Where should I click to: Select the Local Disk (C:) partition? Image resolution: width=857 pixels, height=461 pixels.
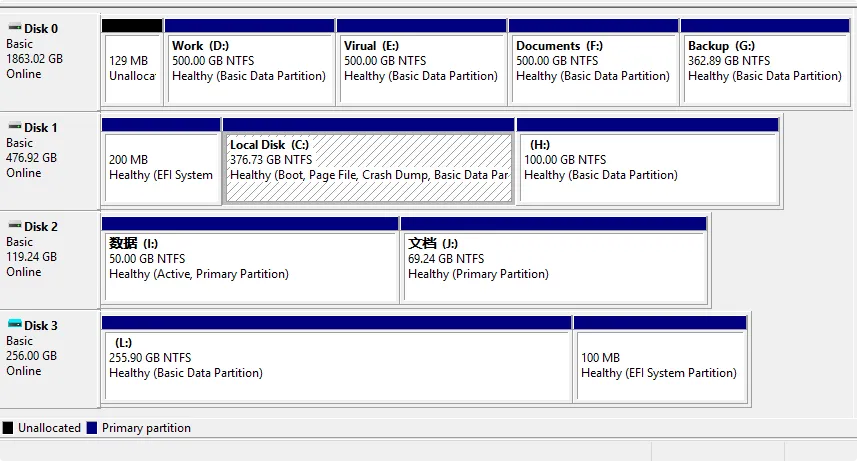[369, 161]
